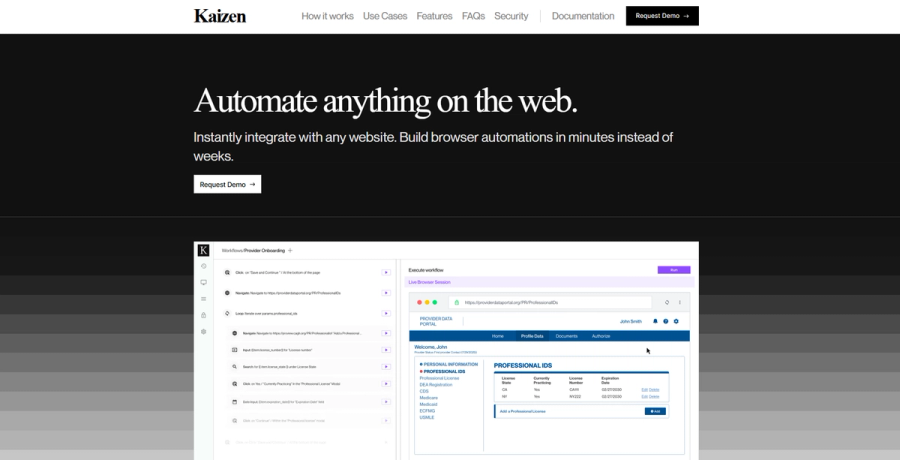
Task: Open the ECFMG sidebar link
Action: tap(427, 411)
